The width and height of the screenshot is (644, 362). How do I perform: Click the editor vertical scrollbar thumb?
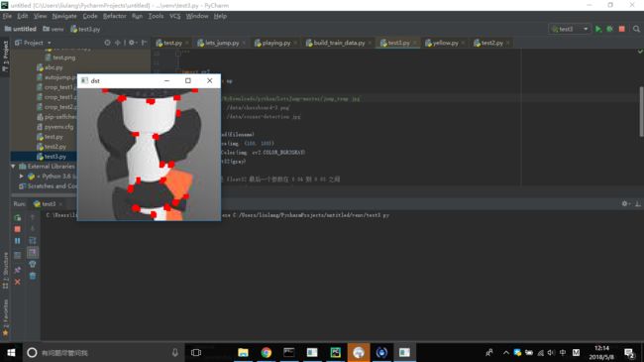point(641,111)
